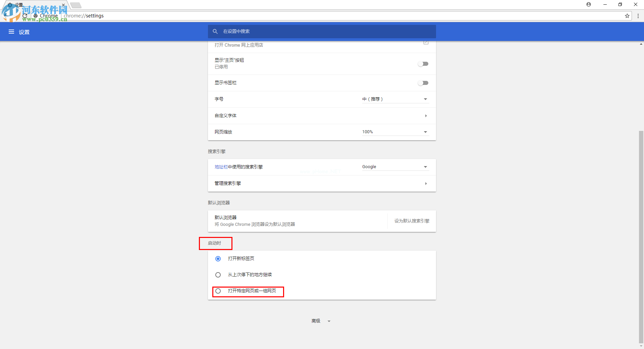Select the 打开特定网页或一组网页 radio option
644x349 pixels.
(218, 291)
